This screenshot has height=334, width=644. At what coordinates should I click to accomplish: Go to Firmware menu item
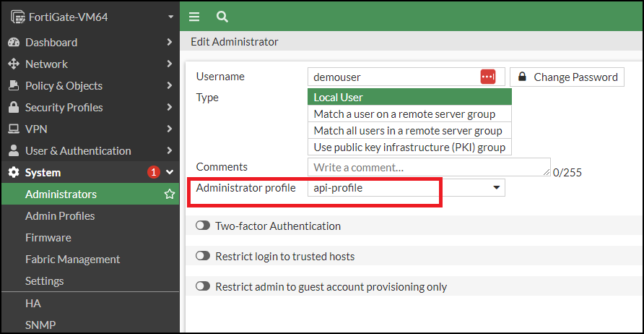point(48,238)
